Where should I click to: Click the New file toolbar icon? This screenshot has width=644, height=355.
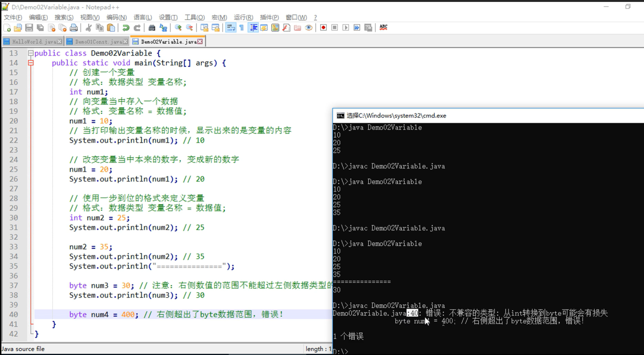coord(7,28)
